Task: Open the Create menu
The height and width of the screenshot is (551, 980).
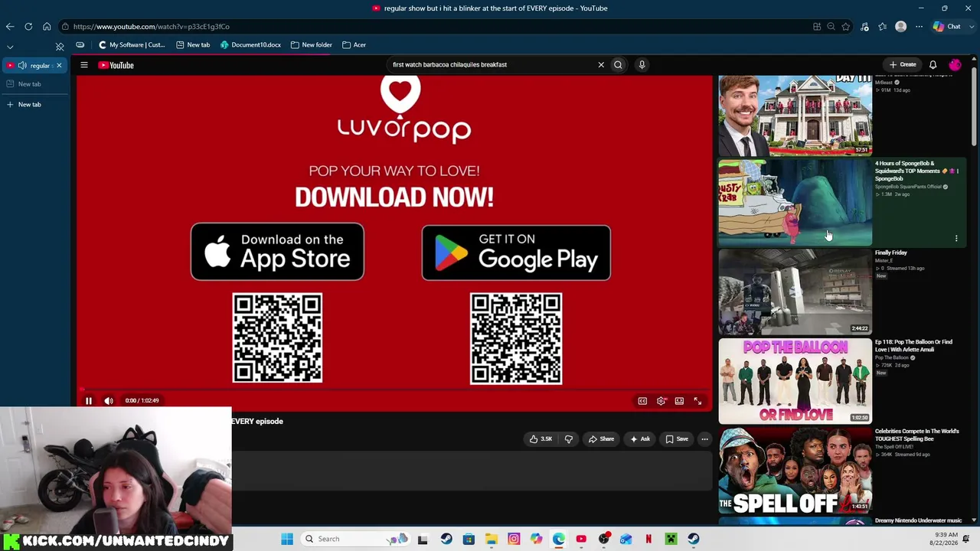Action: pyautogui.click(x=902, y=64)
